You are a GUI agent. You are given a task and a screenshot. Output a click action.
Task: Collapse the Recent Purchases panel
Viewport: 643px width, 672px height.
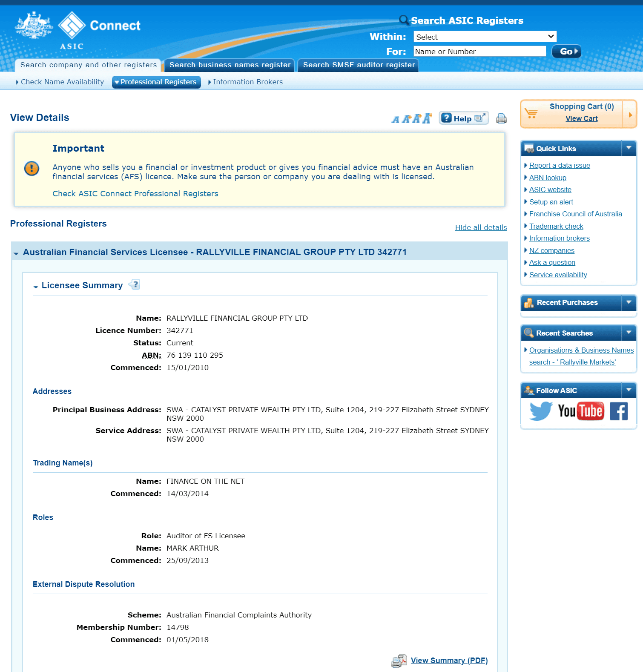(x=629, y=302)
